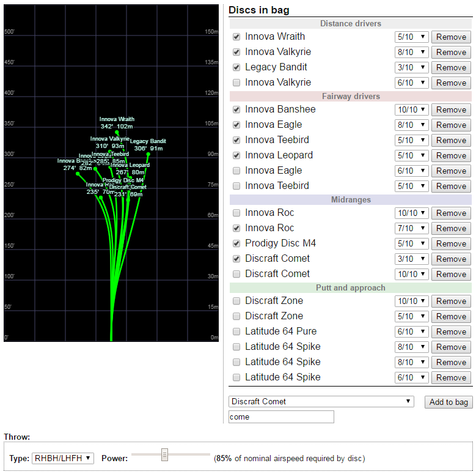The image size is (476, 474).
Task: Remove Innova Wraith from the bag
Action: point(451,37)
